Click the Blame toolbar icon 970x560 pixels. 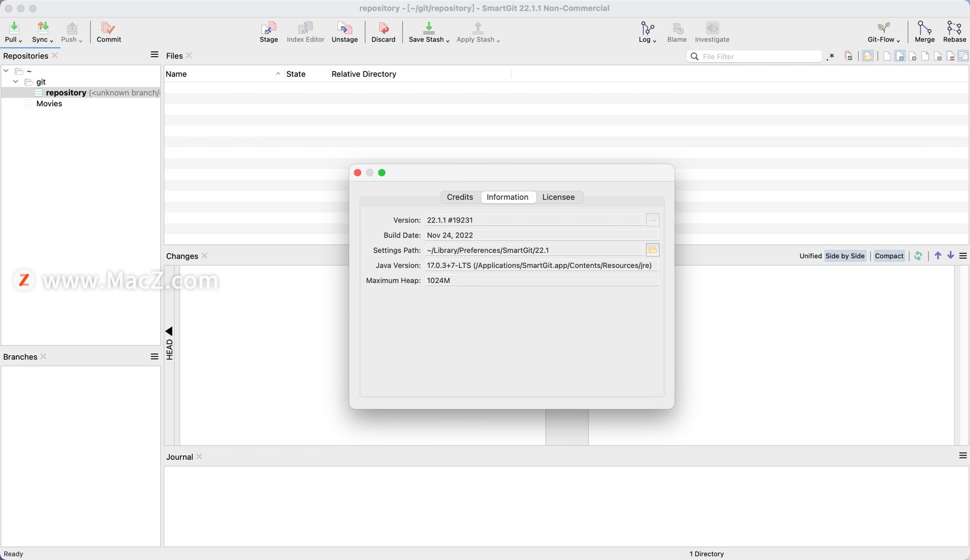(x=677, y=28)
